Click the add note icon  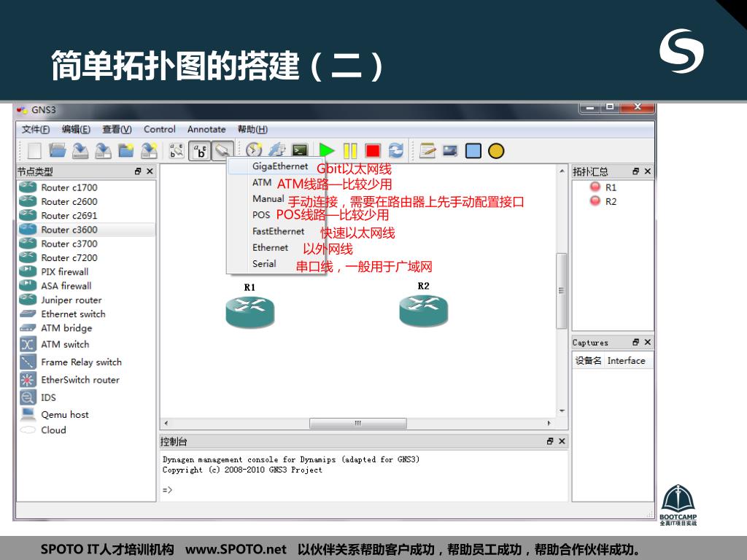(x=427, y=150)
